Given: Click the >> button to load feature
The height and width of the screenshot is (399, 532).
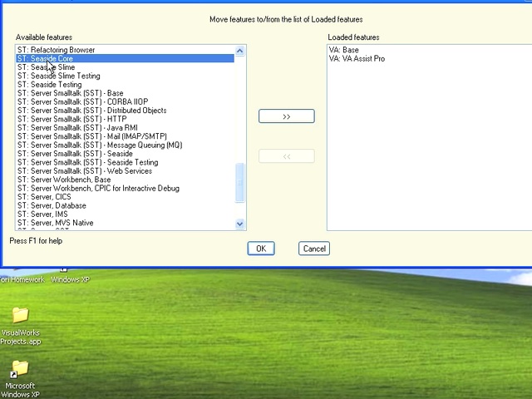Looking at the screenshot, I should (287, 116).
